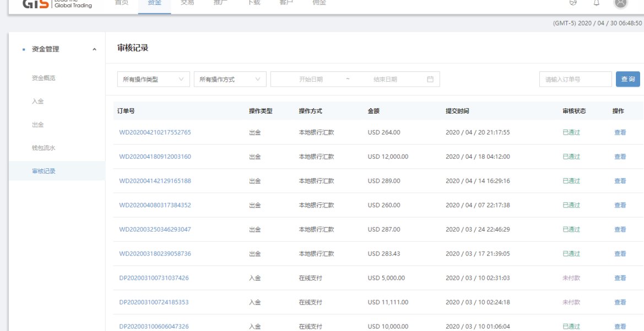Open order WD202004142129165188
Viewport: 644px width, 331px height.
155,181
